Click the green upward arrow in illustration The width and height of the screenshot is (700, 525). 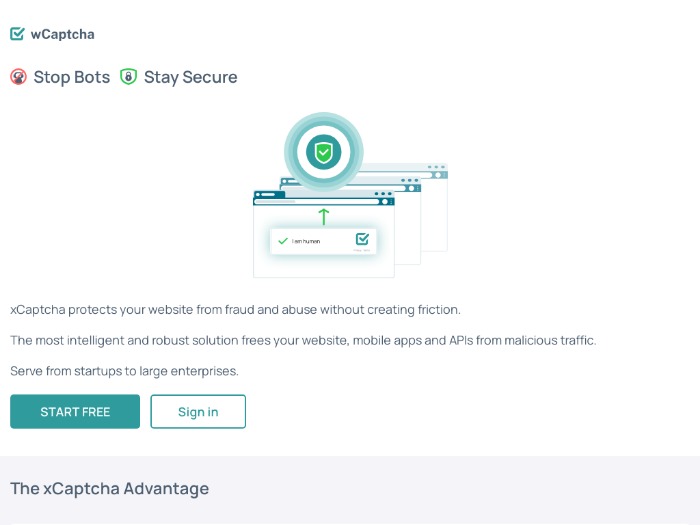324,217
